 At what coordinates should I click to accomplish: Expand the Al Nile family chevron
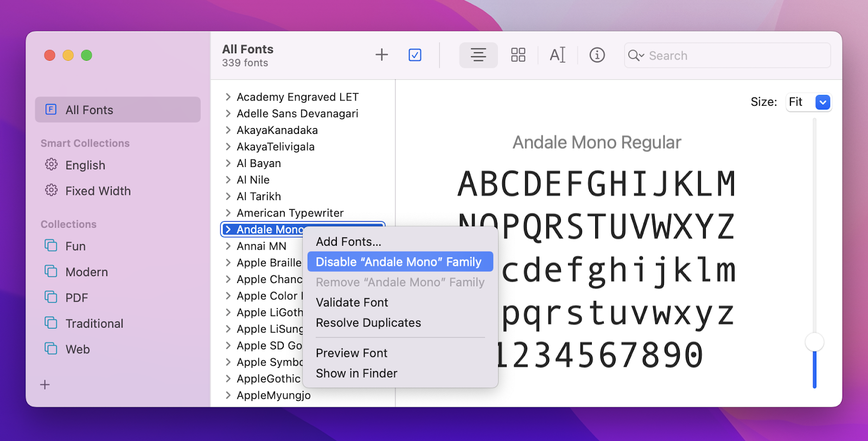pos(228,180)
